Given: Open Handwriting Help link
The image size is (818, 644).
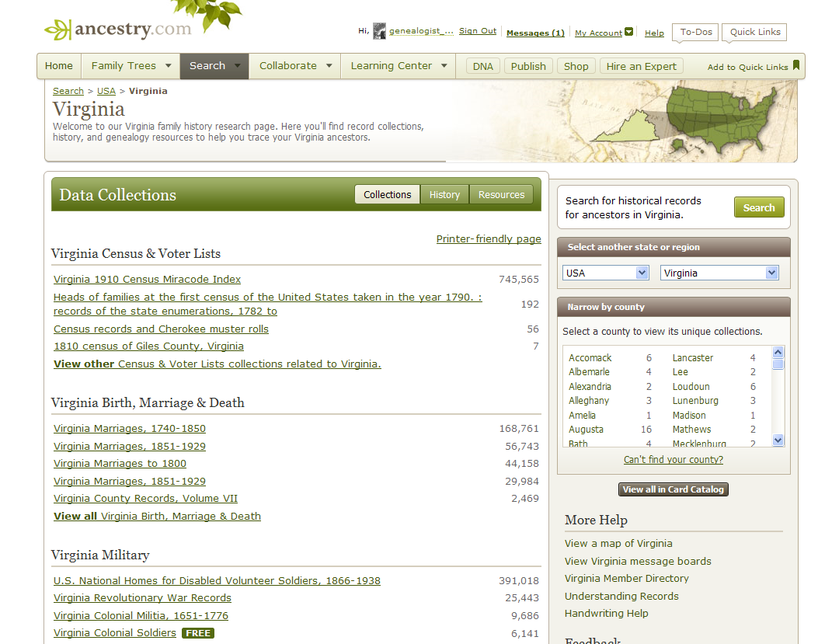Looking at the screenshot, I should 606,613.
